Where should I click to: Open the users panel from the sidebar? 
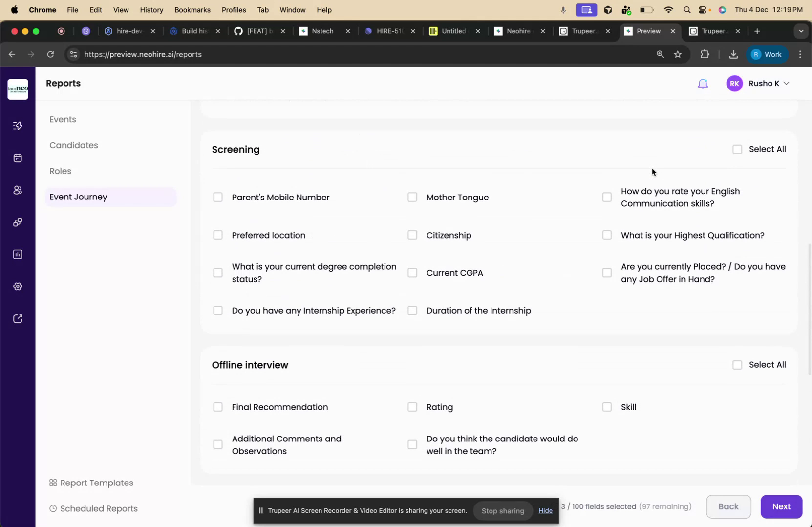(18, 190)
